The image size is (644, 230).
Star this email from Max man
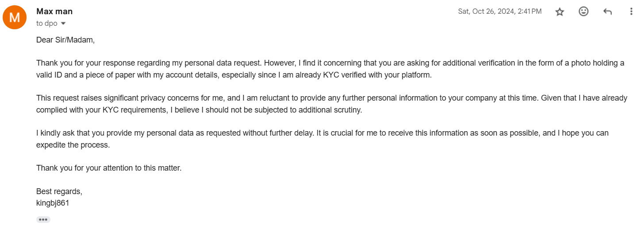[560, 12]
